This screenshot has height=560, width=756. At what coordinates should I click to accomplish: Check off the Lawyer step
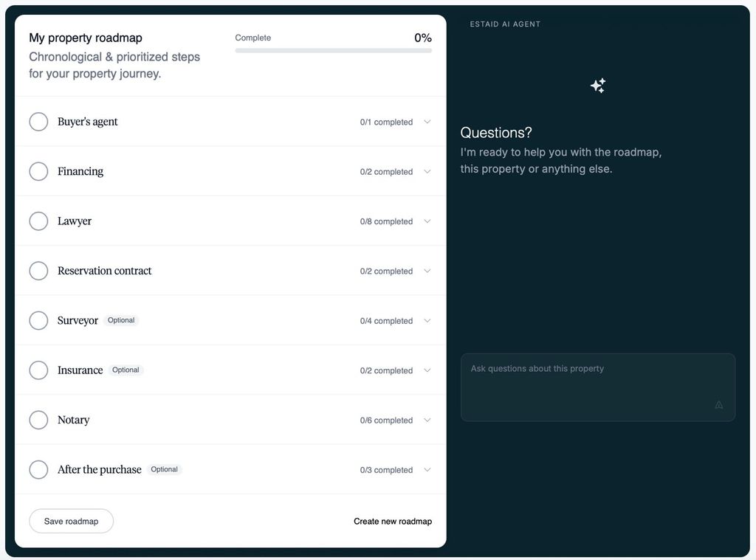(x=38, y=221)
